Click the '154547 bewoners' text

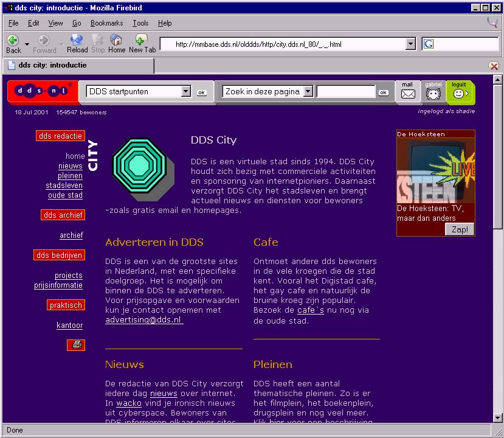tap(81, 112)
